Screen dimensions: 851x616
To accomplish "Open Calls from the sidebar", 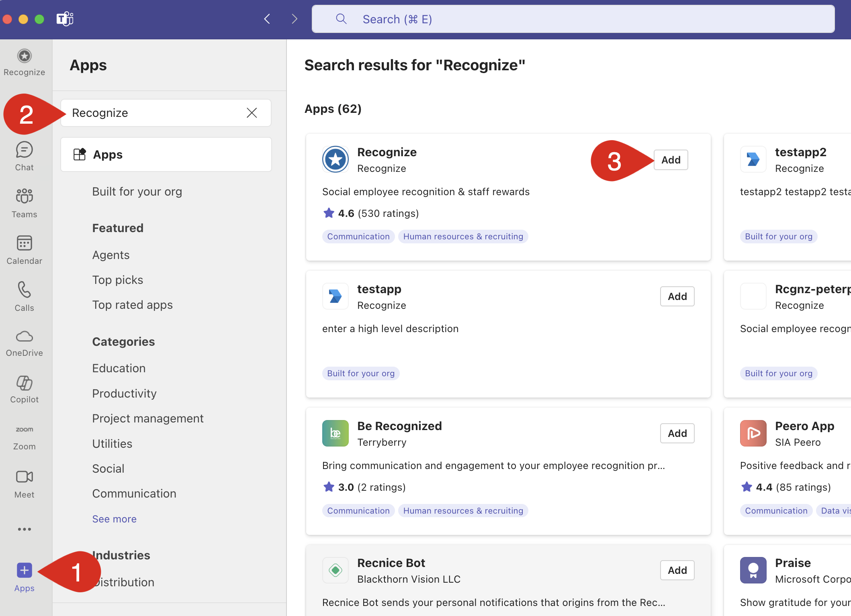I will (24, 296).
